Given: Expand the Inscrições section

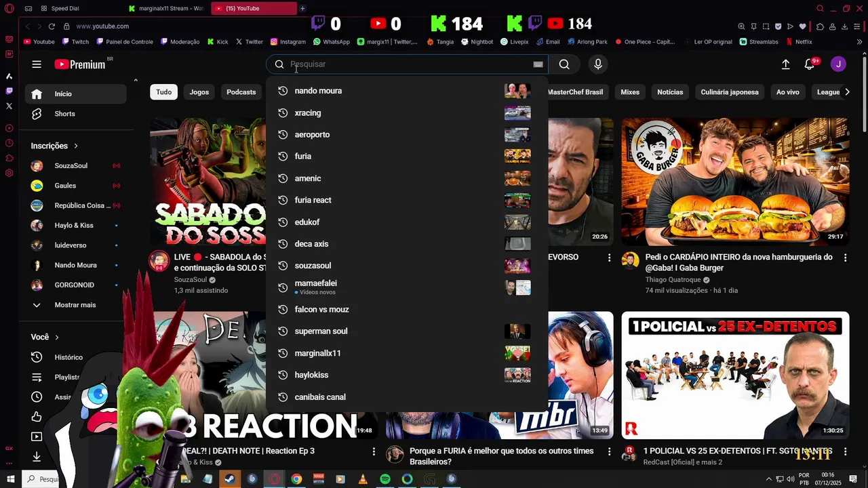Looking at the screenshot, I should pos(54,146).
